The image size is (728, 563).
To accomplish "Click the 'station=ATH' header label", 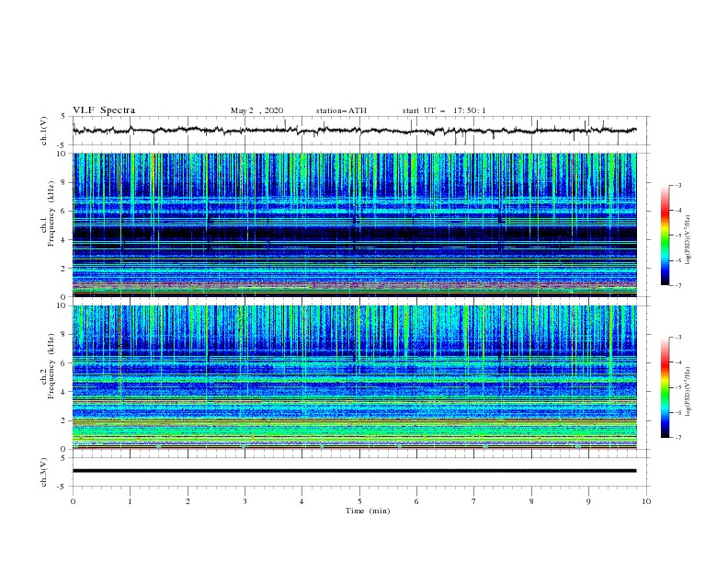I will pos(341,110).
